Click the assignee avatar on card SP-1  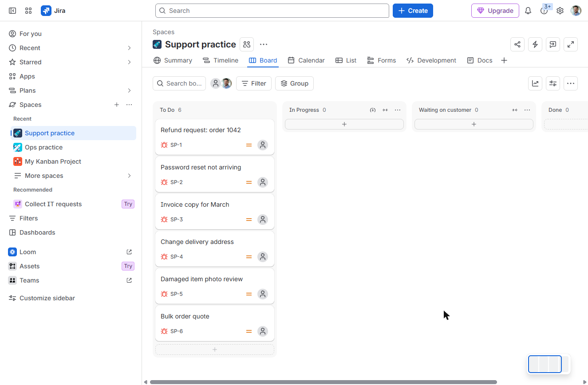point(263,145)
